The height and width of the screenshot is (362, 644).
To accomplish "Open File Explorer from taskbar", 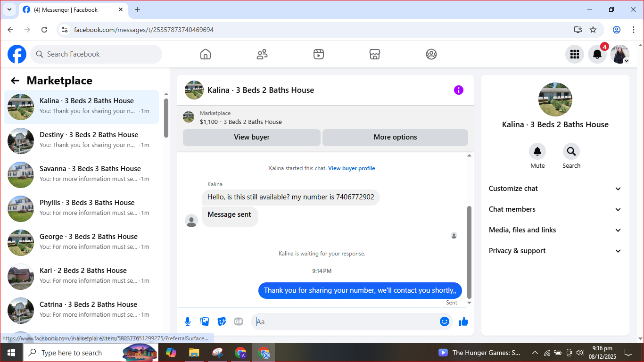I will [x=194, y=353].
